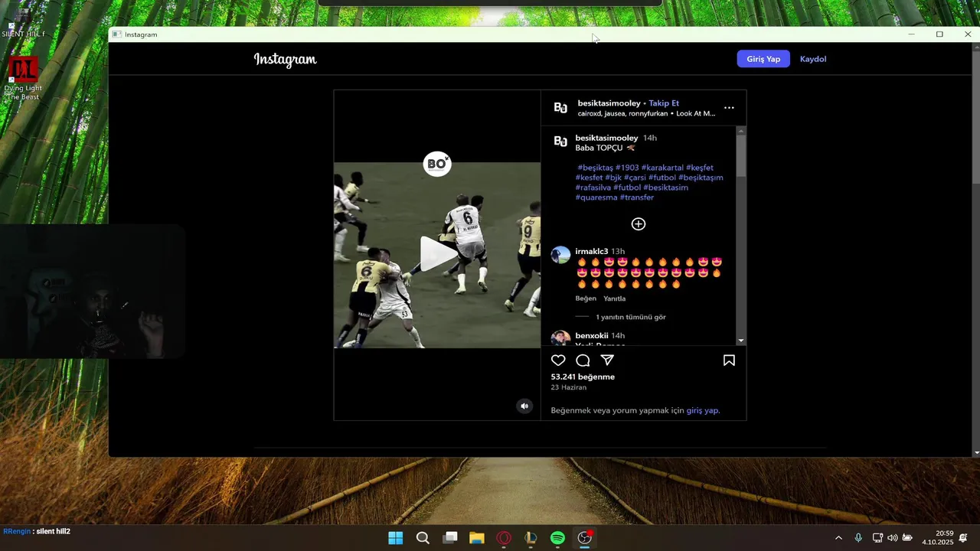
Task: Open the #quaresma hashtag
Action: click(596, 197)
